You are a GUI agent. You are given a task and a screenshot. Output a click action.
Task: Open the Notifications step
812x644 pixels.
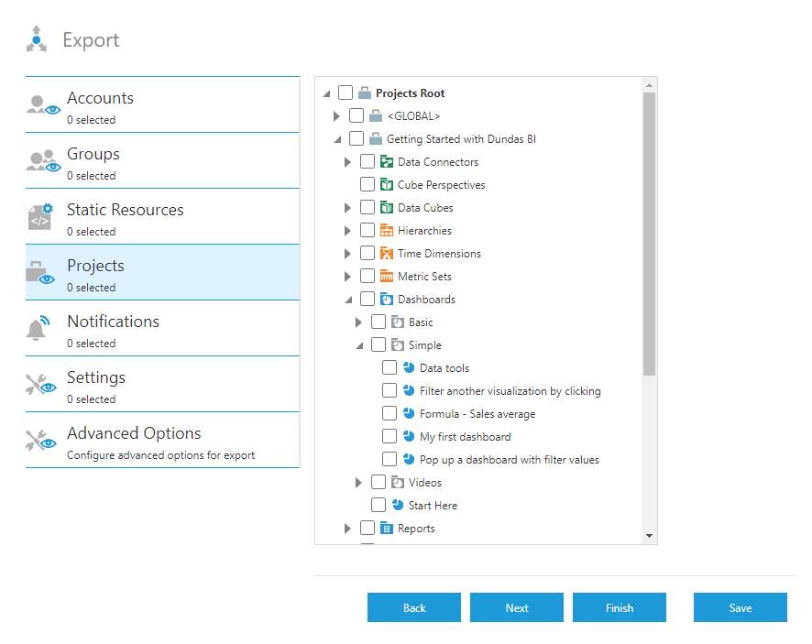[x=162, y=329]
